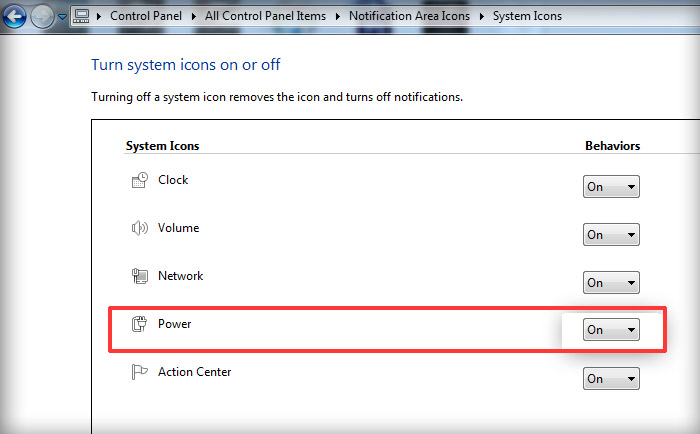Screen dimensions: 700x434
Task: Click the Clock system icon
Action: click(x=139, y=181)
